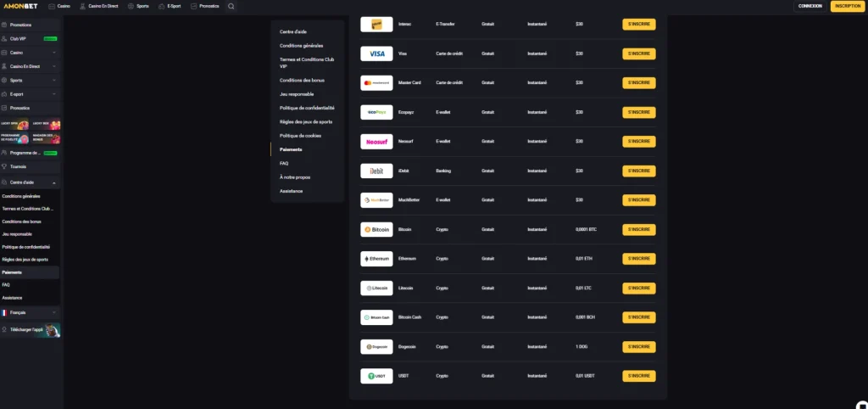Click S'INSCRIRE in the Ecopayz row

pyautogui.click(x=639, y=112)
